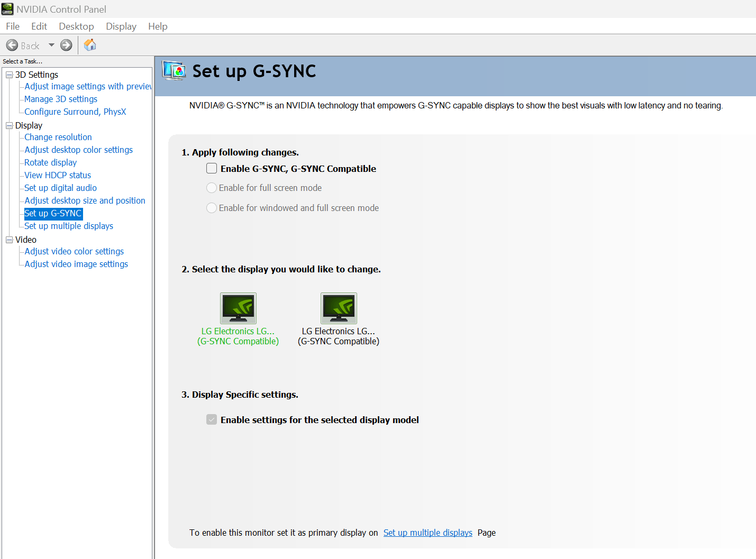Click the 3D Settings category label
The width and height of the screenshot is (756, 559).
(37, 75)
